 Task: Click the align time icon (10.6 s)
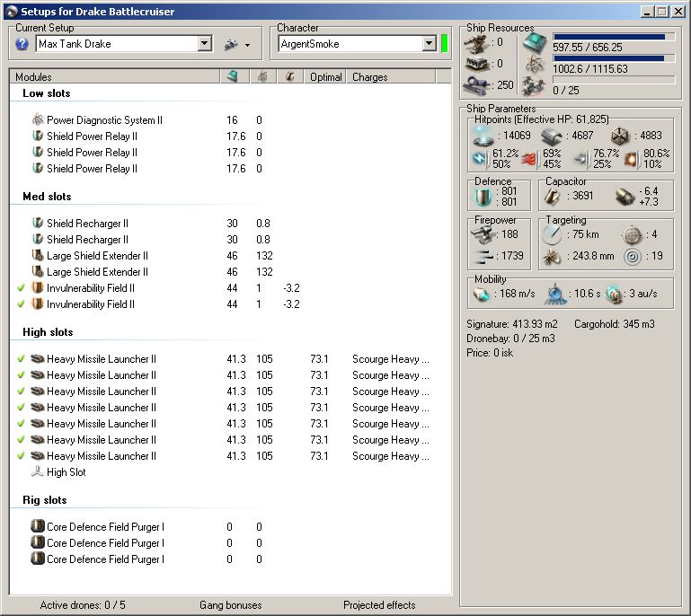point(554,295)
